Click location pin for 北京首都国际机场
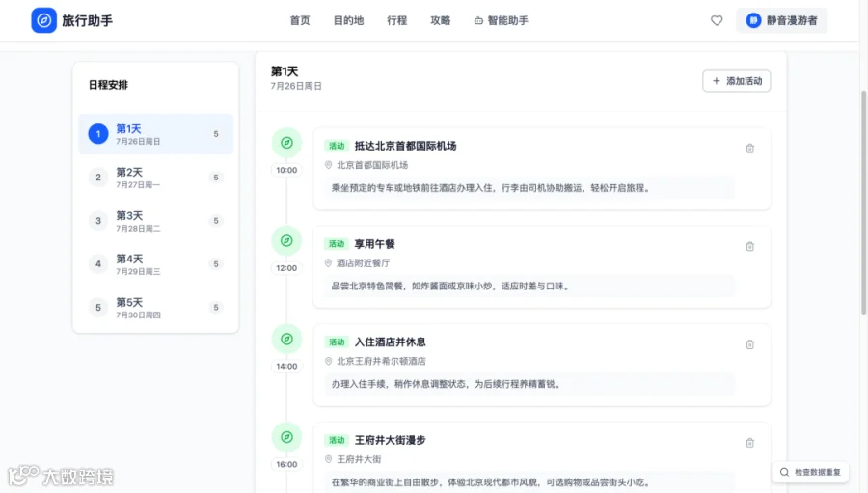Image resolution: width=868 pixels, height=493 pixels. 328,165
